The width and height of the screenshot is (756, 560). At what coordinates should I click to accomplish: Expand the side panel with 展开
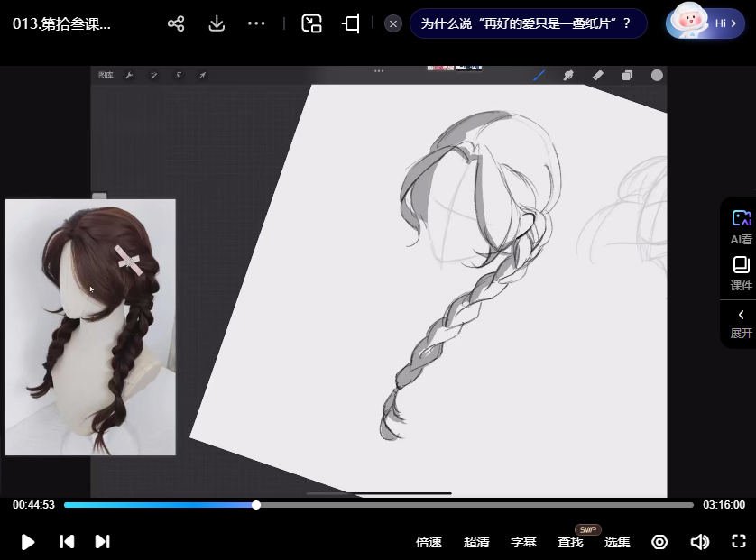[741, 323]
